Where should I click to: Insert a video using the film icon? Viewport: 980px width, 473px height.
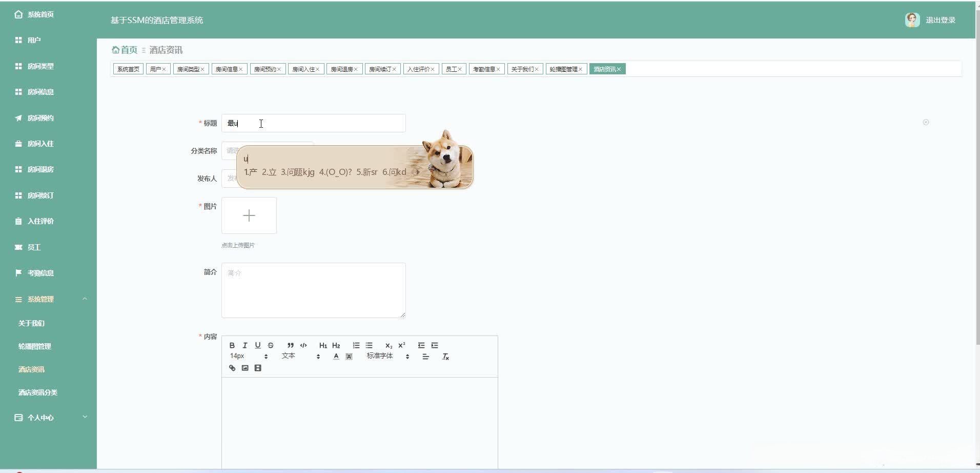click(x=258, y=368)
